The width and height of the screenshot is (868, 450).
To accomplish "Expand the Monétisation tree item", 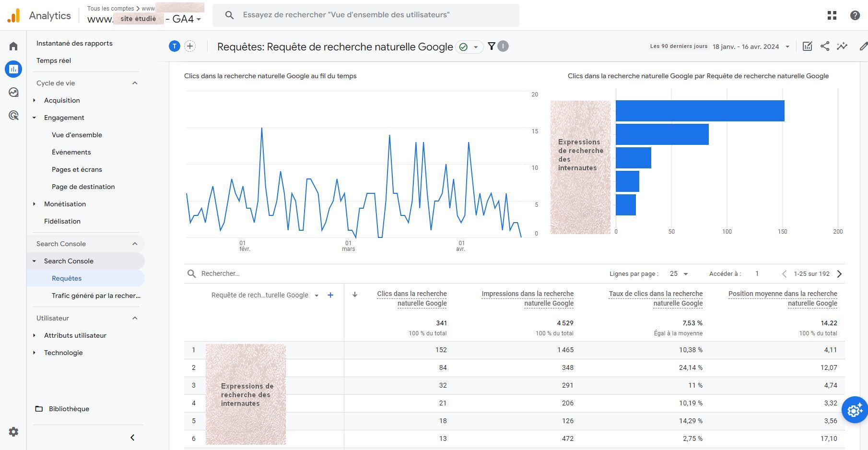I will (35, 204).
